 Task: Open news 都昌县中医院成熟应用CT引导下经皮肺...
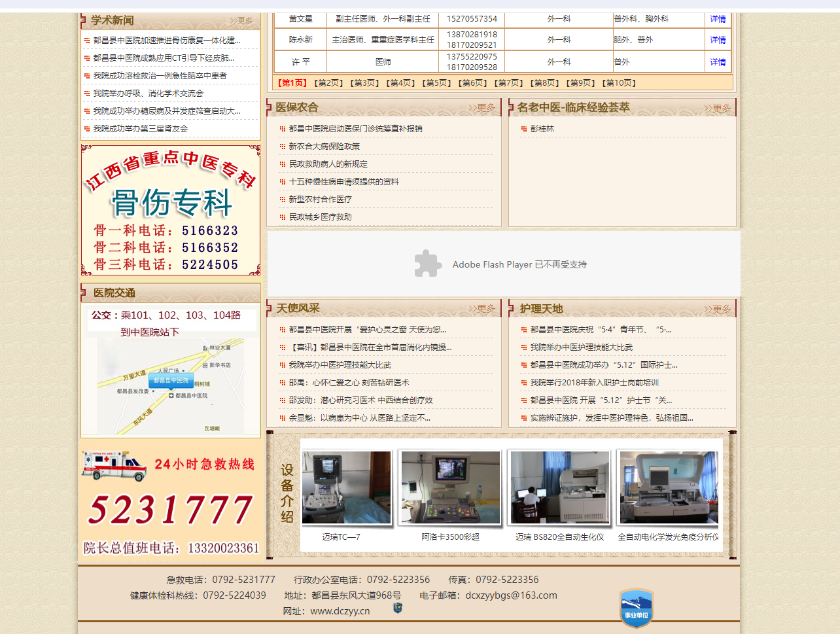[164, 58]
